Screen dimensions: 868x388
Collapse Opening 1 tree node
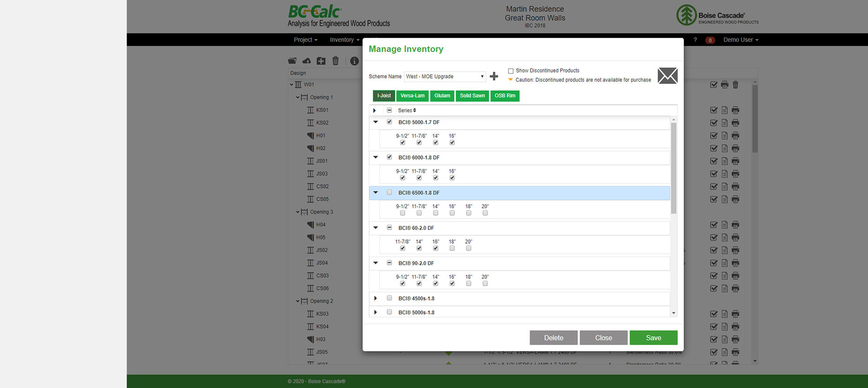click(297, 97)
